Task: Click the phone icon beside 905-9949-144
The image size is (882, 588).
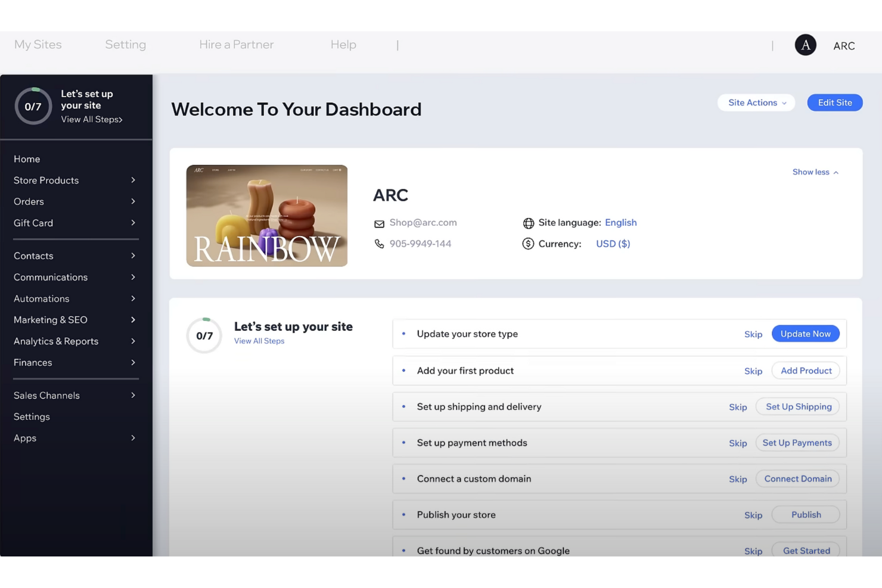Action: (380, 244)
